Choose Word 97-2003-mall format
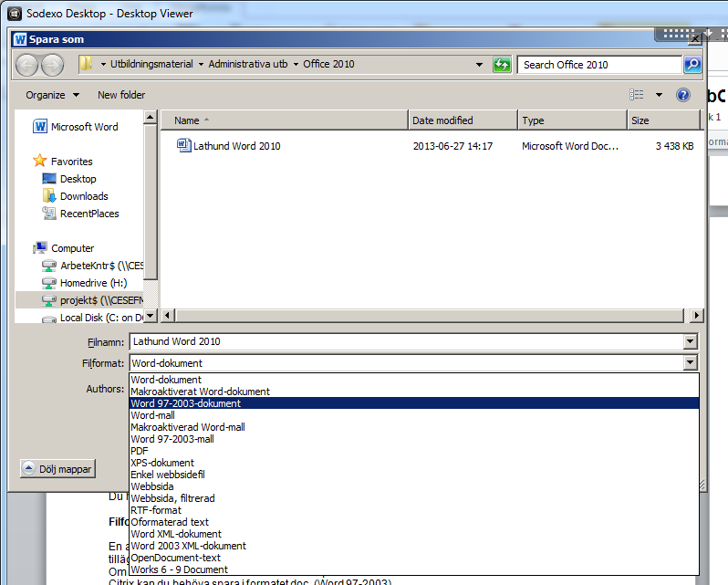728x585 pixels. tap(414, 439)
